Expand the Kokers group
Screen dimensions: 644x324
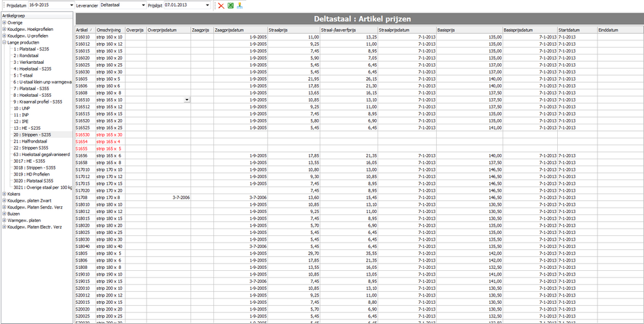(4, 194)
